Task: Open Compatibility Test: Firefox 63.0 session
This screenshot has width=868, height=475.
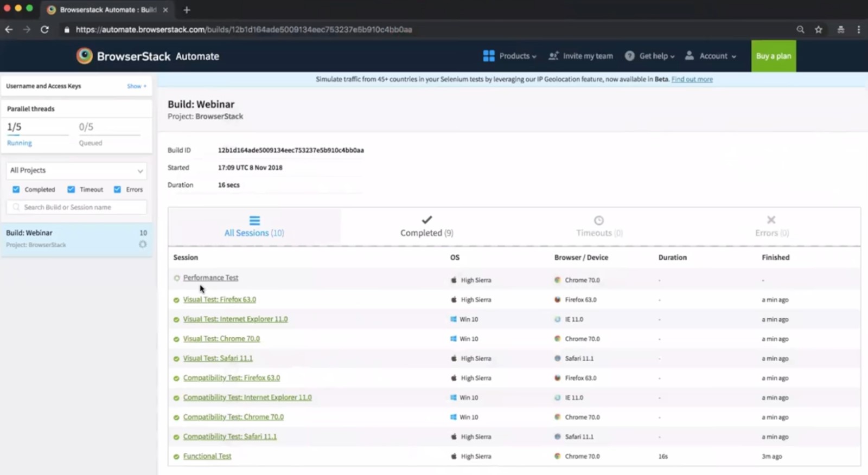Action: coord(232,377)
